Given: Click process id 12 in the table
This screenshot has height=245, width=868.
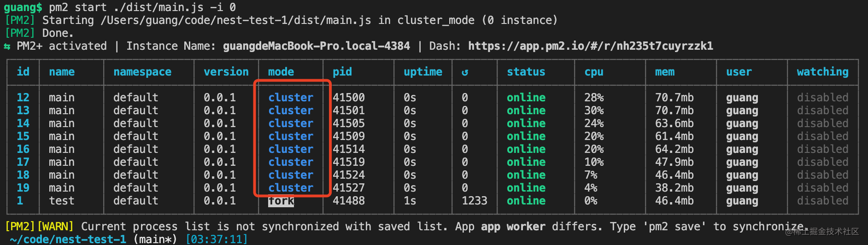Looking at the screenshot, I should (x=23, y=98).
